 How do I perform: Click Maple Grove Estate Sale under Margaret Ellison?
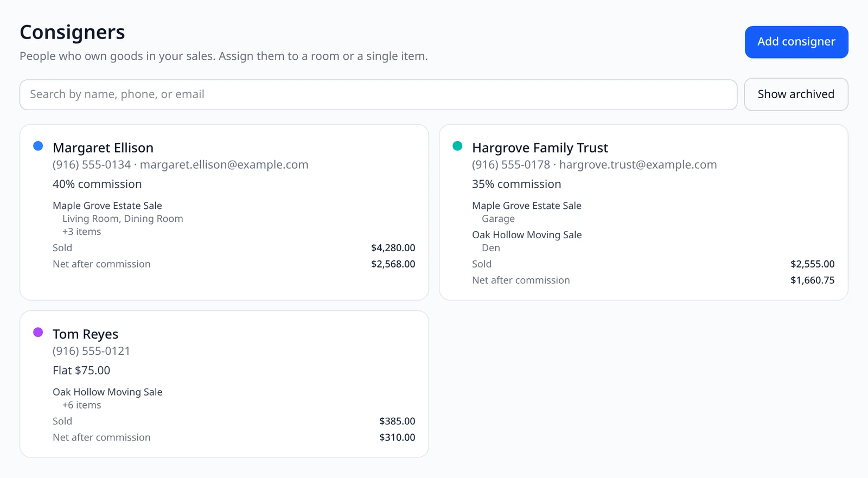[107, 206]
